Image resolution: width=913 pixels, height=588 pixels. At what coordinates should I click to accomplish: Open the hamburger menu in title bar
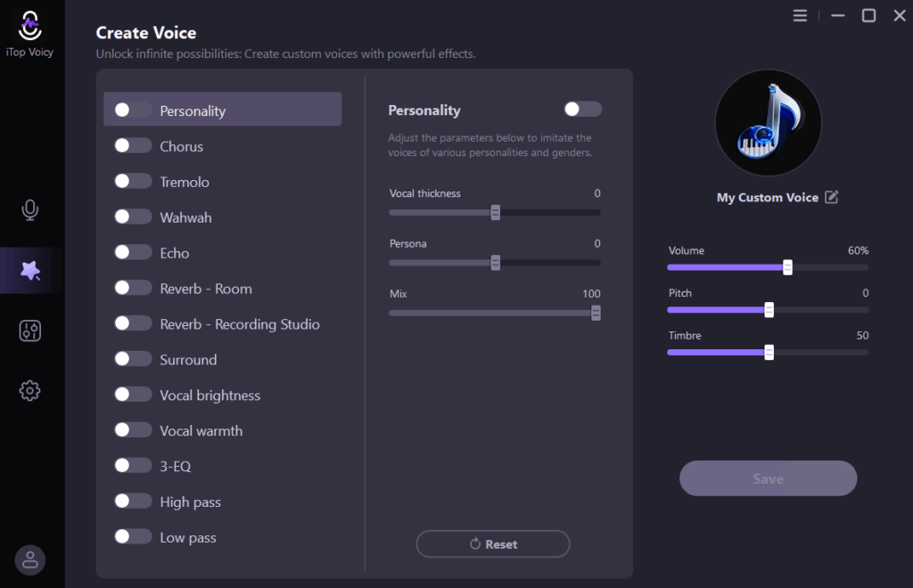[x=800, y=16]
